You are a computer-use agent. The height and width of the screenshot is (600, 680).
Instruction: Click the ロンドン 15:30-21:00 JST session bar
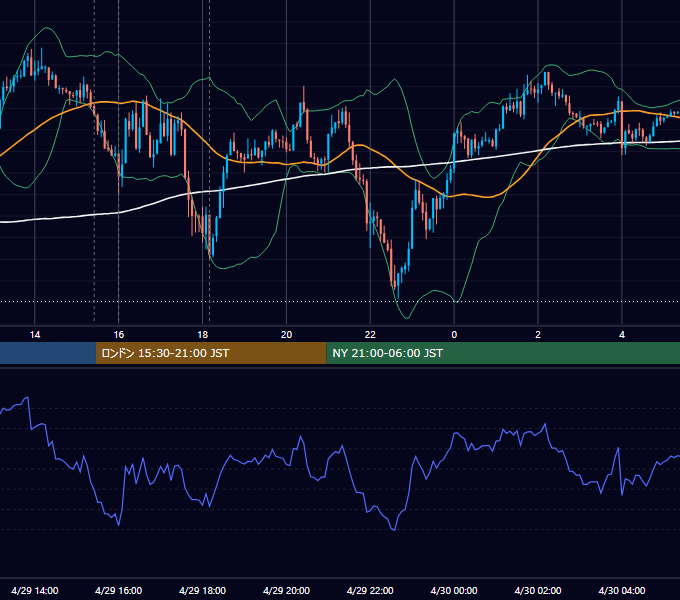(x=211, y=353)
